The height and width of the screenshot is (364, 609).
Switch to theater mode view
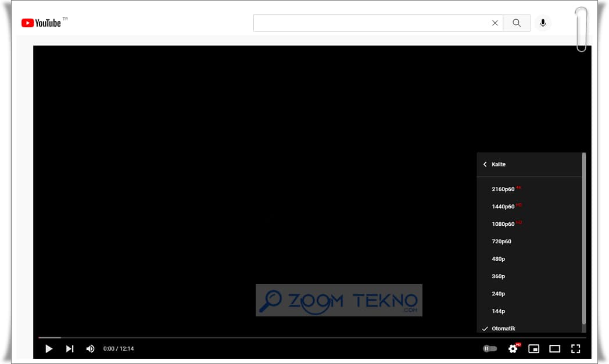click(x=554, y=349)
